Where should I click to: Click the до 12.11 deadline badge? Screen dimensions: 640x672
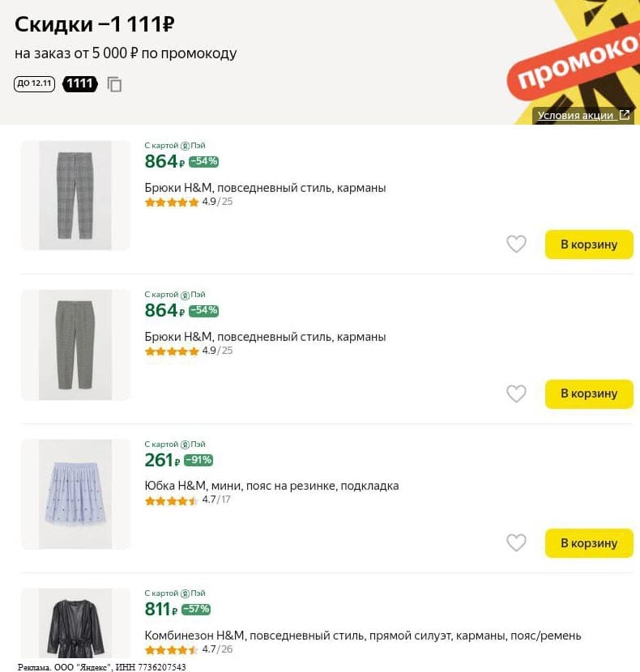click(x=34, y=83)
